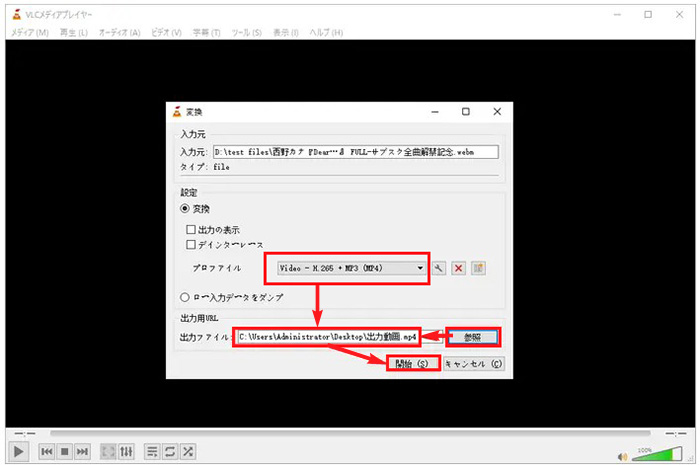Open the ビデオ (V) menu
The image size is (700, 465).
(167, 33)
